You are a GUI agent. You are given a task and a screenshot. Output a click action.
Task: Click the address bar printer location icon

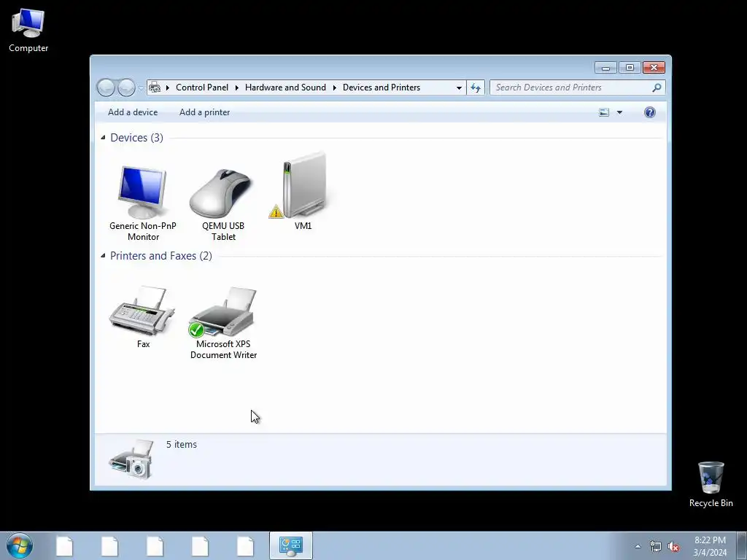[x=155, y=87]
